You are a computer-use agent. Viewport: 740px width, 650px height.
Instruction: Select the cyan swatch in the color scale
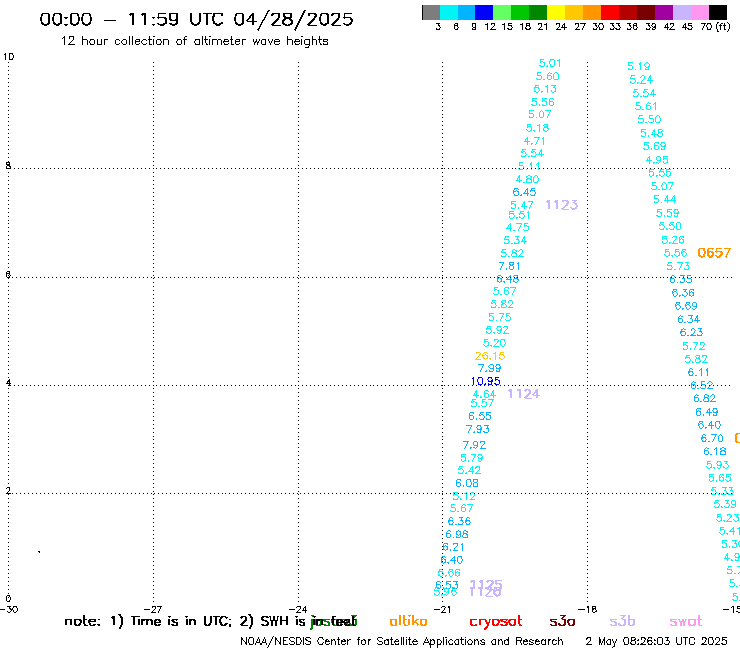pos(449,12)
